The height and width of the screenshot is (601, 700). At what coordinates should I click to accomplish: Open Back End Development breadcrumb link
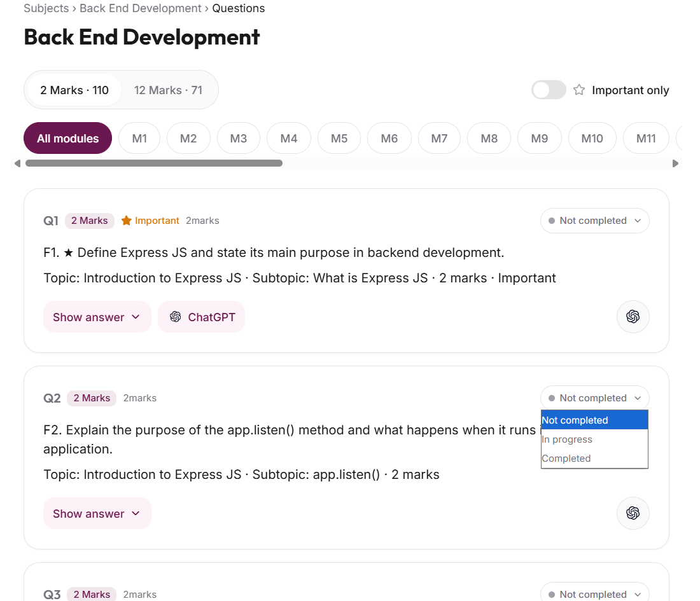141,8
